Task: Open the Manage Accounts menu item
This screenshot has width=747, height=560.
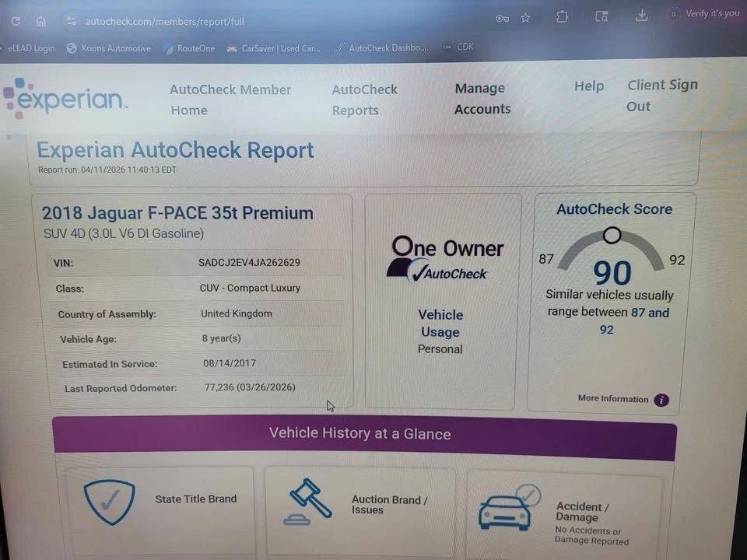Action: point(482,99)
